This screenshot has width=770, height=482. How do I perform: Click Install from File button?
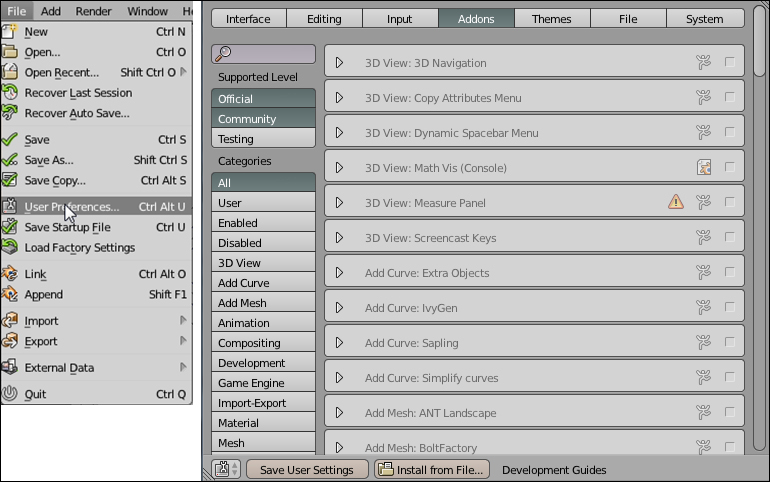click(x=432, y=469)
